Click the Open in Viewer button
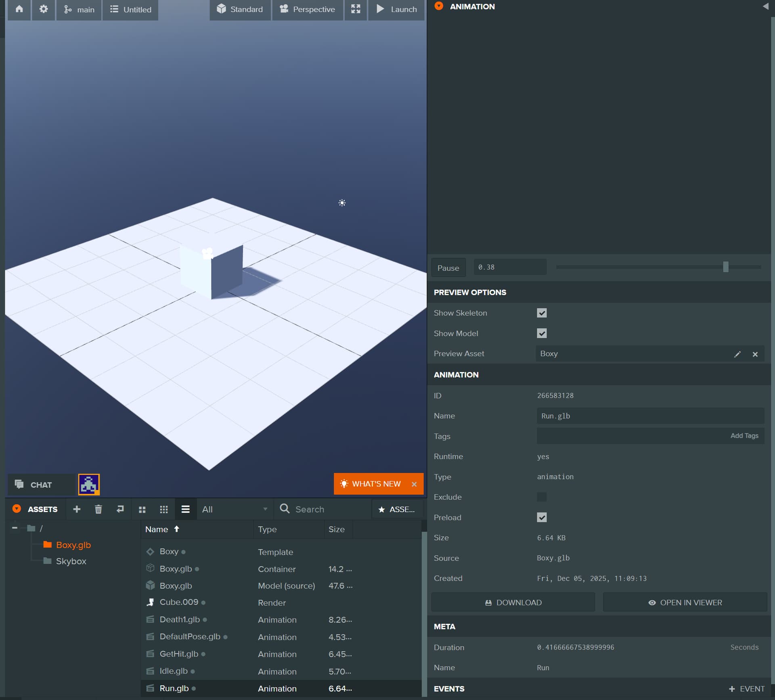 (x=685, y=602)
